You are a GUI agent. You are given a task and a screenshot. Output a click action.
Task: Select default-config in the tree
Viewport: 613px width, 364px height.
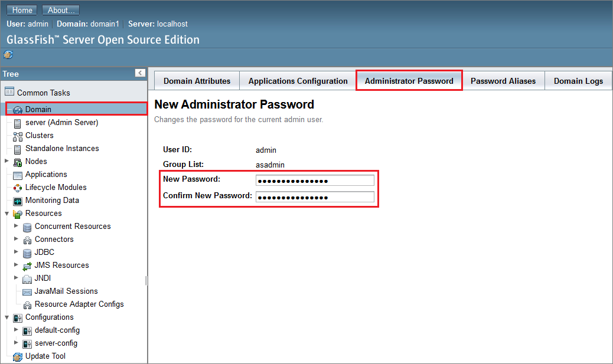coord(57,330)
